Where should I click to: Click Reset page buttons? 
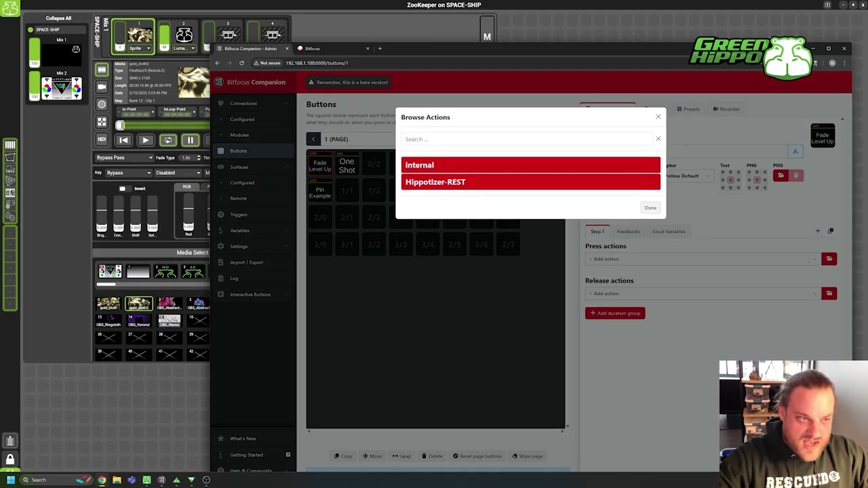(477, 456)
